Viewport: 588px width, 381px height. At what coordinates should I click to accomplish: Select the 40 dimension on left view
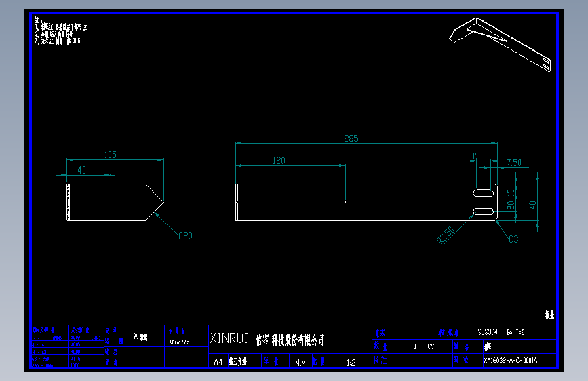pos(82,170)
